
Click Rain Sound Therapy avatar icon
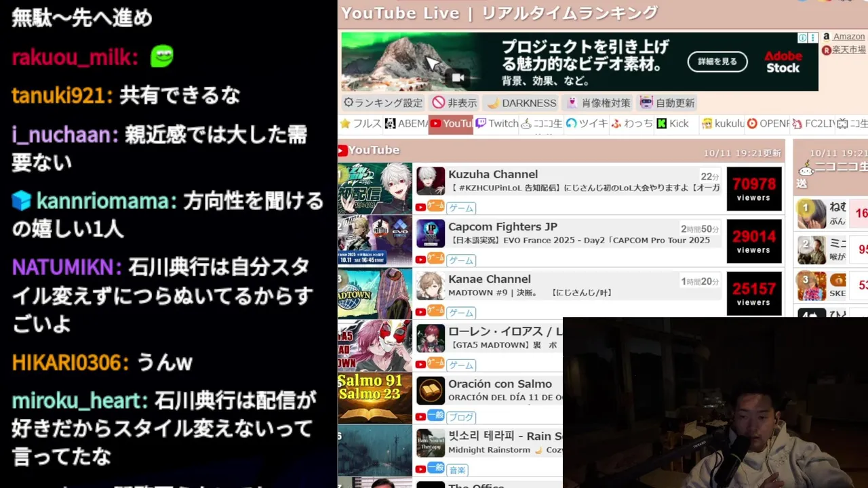click(x=431, y=443)
